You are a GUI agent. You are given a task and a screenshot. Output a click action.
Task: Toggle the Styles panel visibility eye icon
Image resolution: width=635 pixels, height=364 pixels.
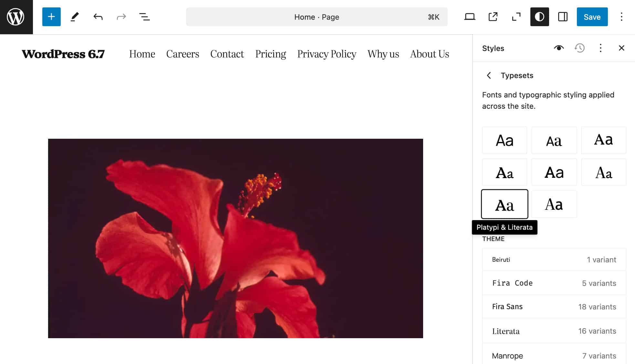[559, 48]
